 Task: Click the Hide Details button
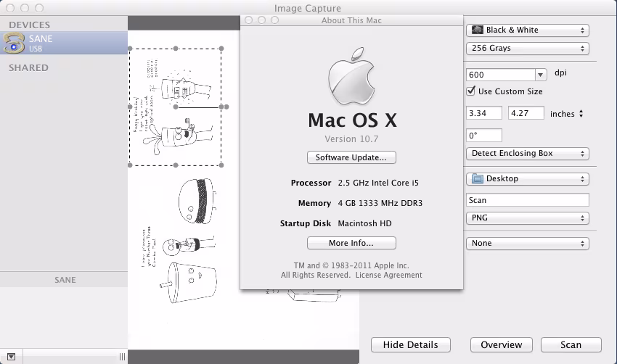tap(410, 344)
